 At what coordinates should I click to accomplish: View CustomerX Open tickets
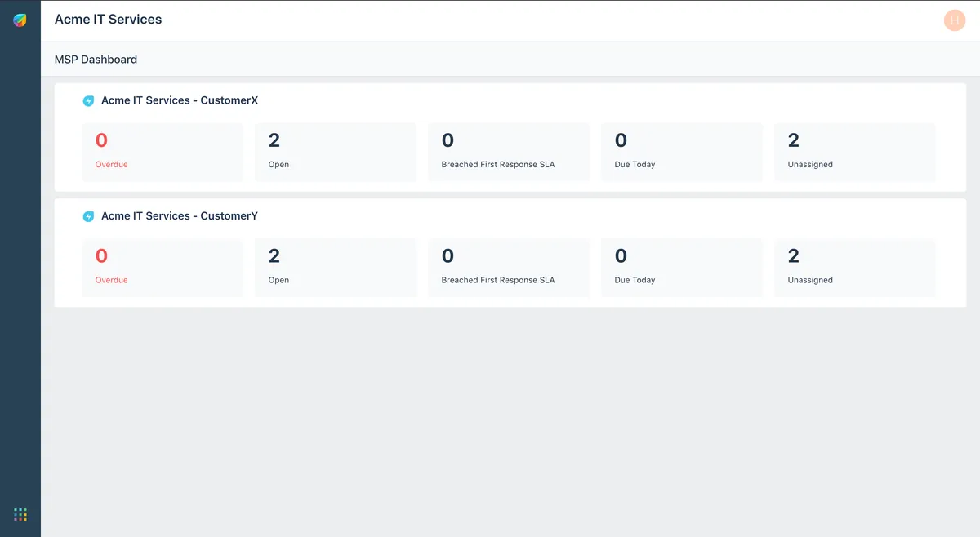(x=335, y=152)
